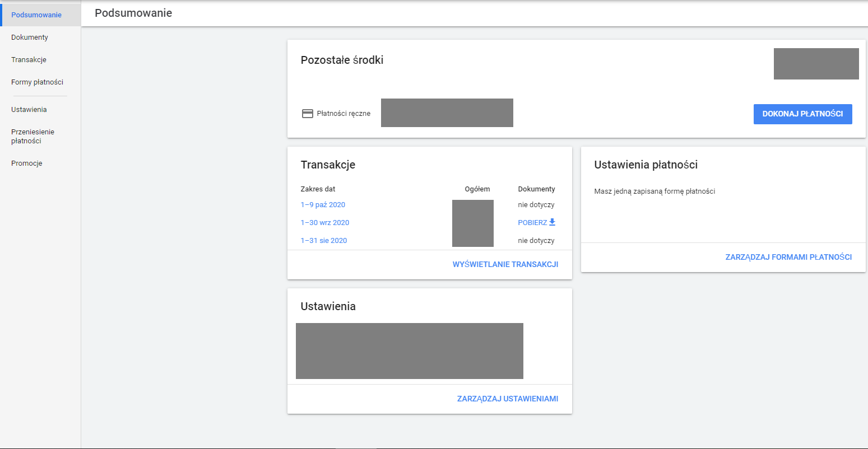Click the Dokumenty column header in Transakcje
Viewport: 868px width, 449px height.
tap(537, 189)
